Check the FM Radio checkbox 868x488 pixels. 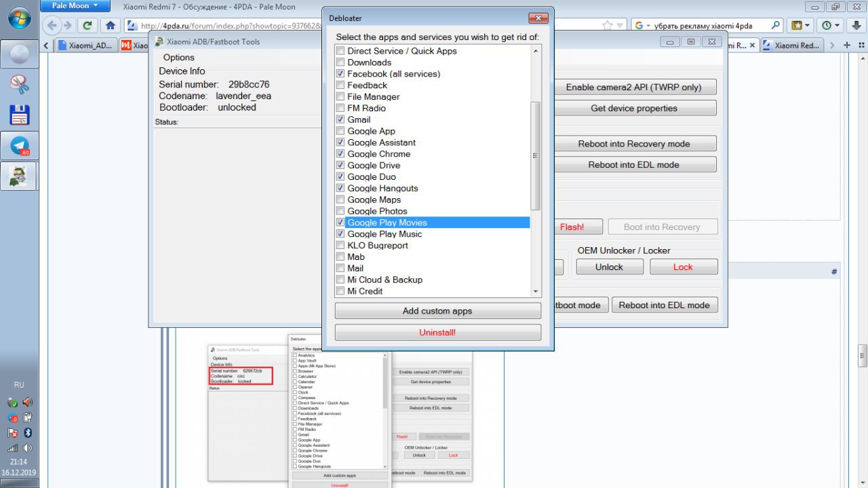[340, 108]
